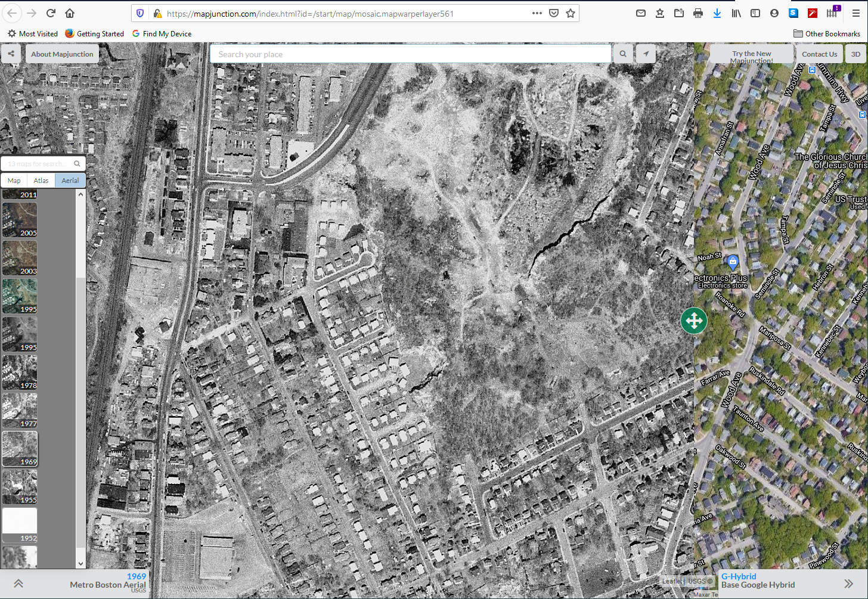868x599 pixels.
Task: Open the Firefox library icon in the toolbar
Action: (736, 13)
